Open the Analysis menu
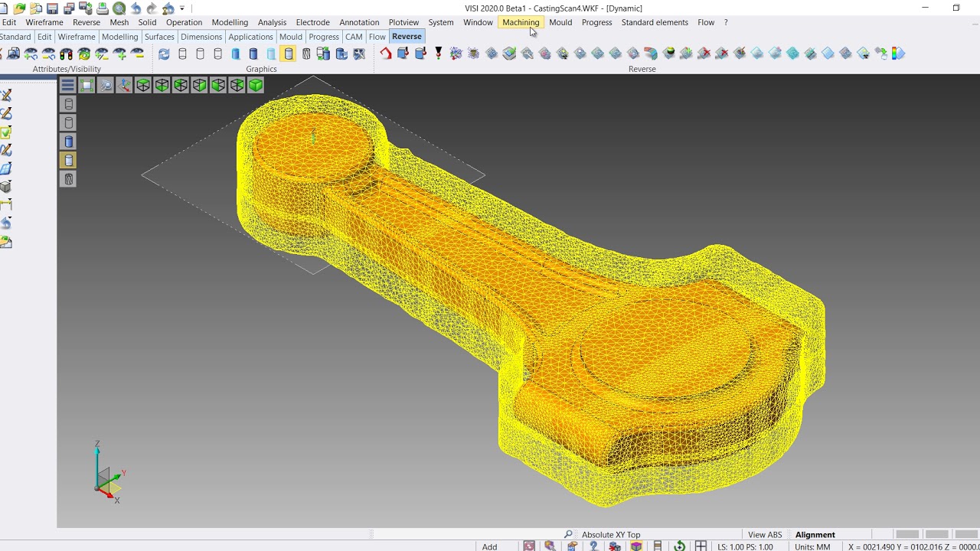980x551 pixels. 272,22
